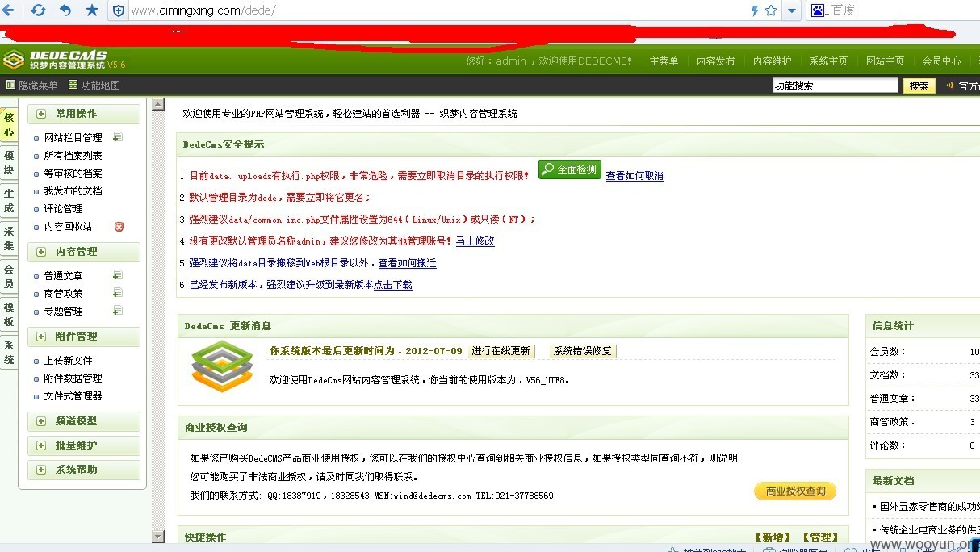The height and width of the screenshot is (552, 980).
Task: Bookmark page with the outlined star icon
Action: [x=771, y=10]
